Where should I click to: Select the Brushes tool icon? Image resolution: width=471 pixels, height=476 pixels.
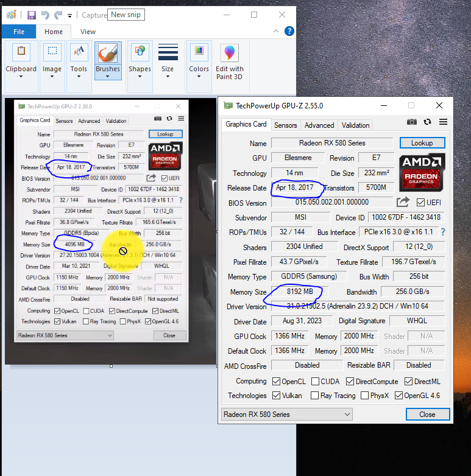coord(108,53)
